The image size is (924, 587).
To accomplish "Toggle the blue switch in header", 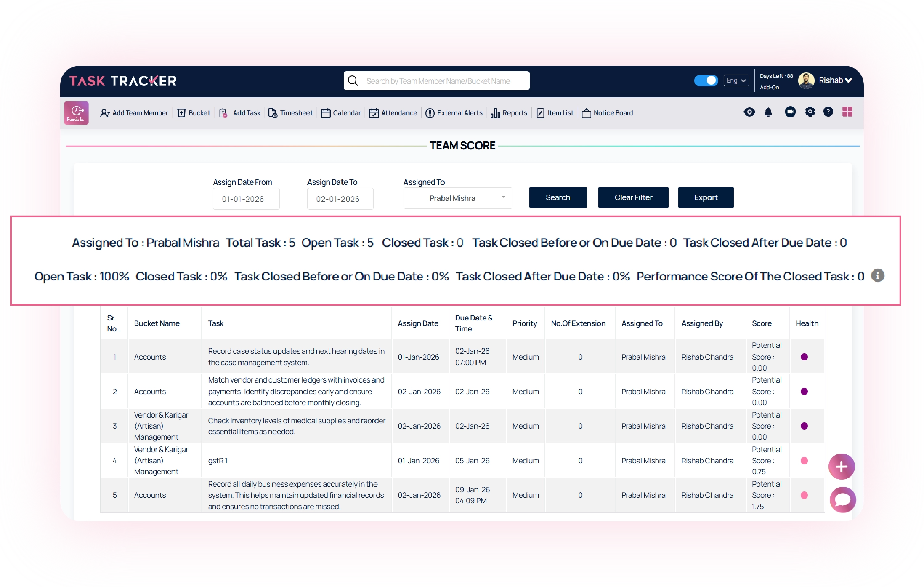I will (x=706, y=80).
